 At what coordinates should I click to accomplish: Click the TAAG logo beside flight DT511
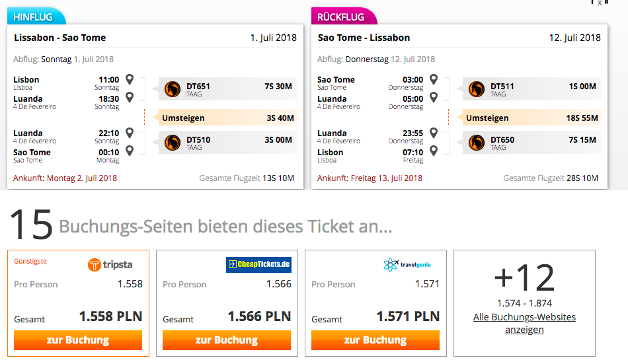(477, 89)
